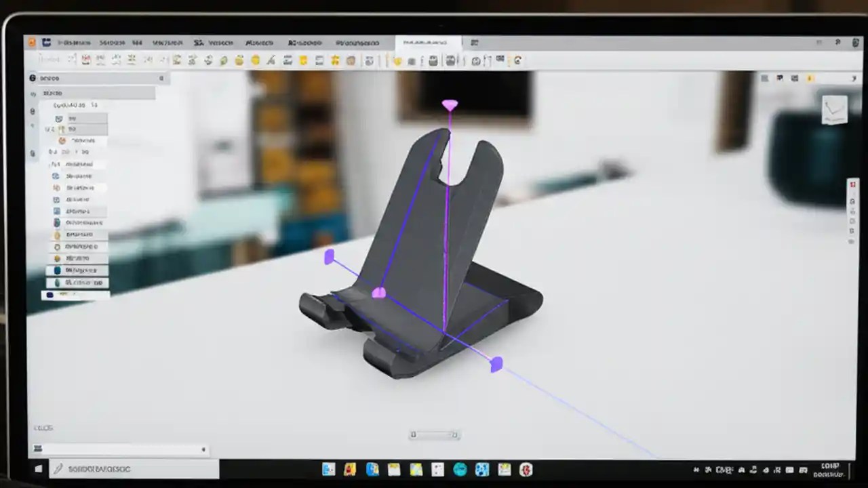Select the first sketch tool on the toolbar
Image resolution: width=868 pixels, height=488 pixels.
tap(71, 60)
